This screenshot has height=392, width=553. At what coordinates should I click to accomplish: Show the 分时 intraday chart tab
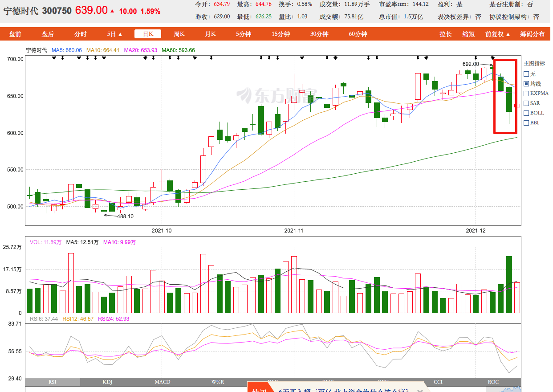pos(81,34)
